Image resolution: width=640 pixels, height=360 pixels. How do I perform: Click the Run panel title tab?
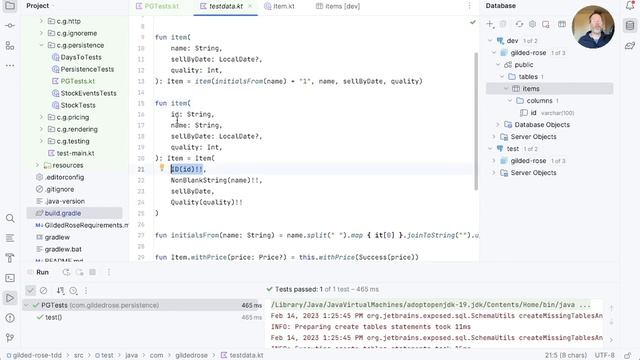[x=42, y=272]
